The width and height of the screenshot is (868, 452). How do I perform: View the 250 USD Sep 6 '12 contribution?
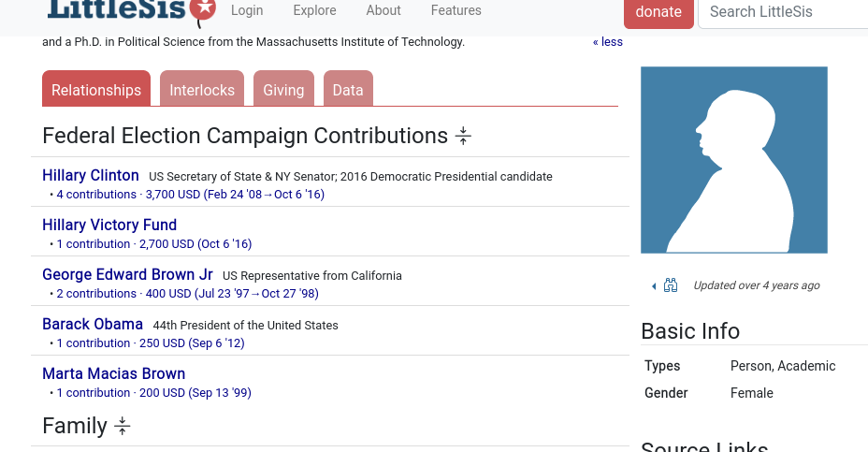pyautogui.click(x=151, y=343)
